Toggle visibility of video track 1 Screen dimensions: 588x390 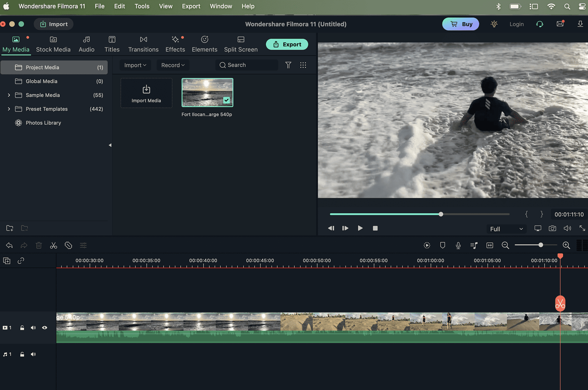tap(44, 327)
